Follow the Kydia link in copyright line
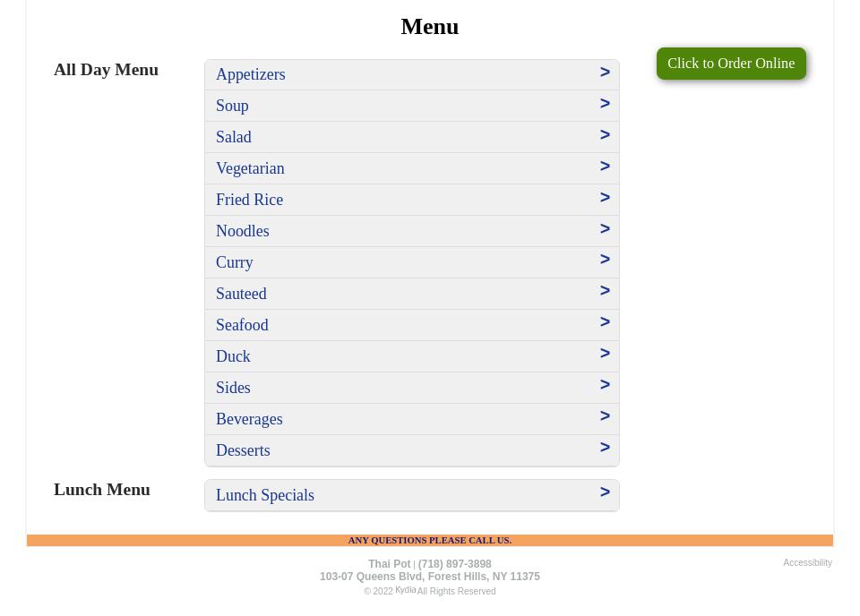860x616 pixels. (x=405, y=590)
